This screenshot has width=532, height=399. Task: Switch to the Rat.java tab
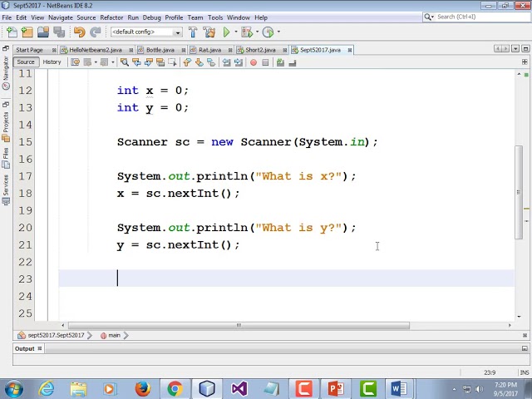tap(209, 50)
